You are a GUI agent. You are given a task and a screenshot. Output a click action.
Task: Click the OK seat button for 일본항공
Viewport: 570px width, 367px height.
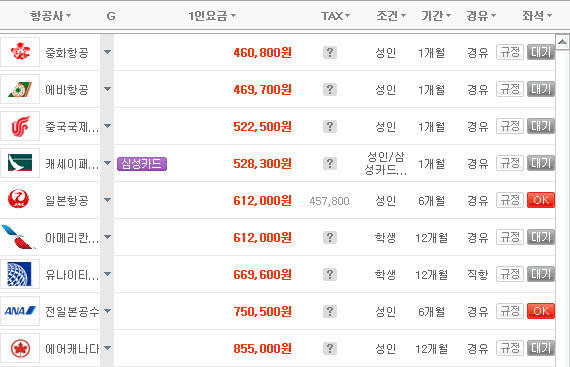541,200
